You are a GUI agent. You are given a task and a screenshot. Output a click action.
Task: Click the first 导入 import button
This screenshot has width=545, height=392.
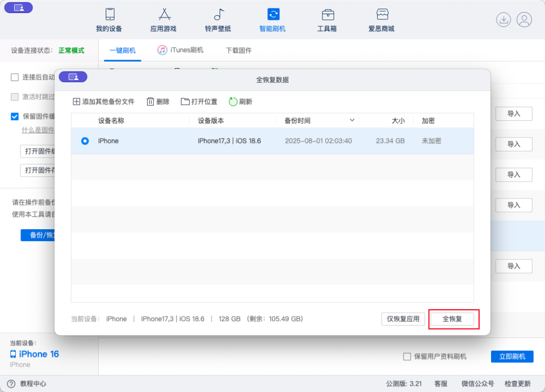click(514, 114)
